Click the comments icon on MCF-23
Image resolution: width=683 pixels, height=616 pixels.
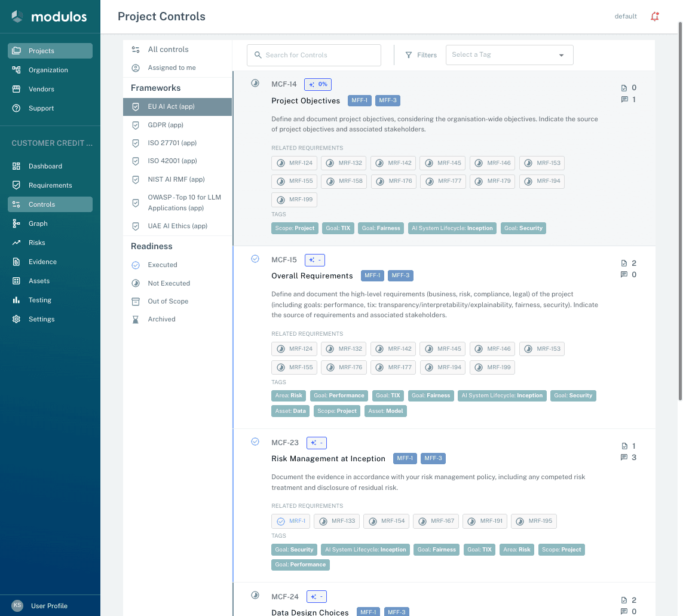click(624, 457)
